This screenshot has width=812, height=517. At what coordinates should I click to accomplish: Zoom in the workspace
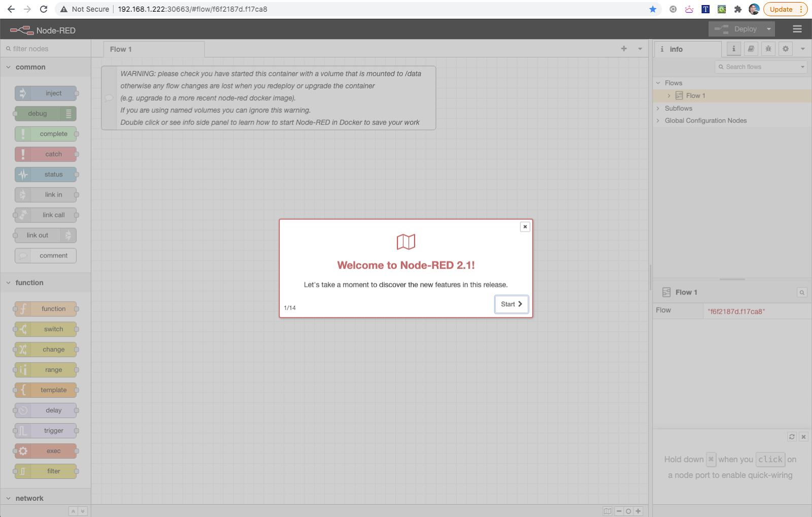(x=638, y=511)
